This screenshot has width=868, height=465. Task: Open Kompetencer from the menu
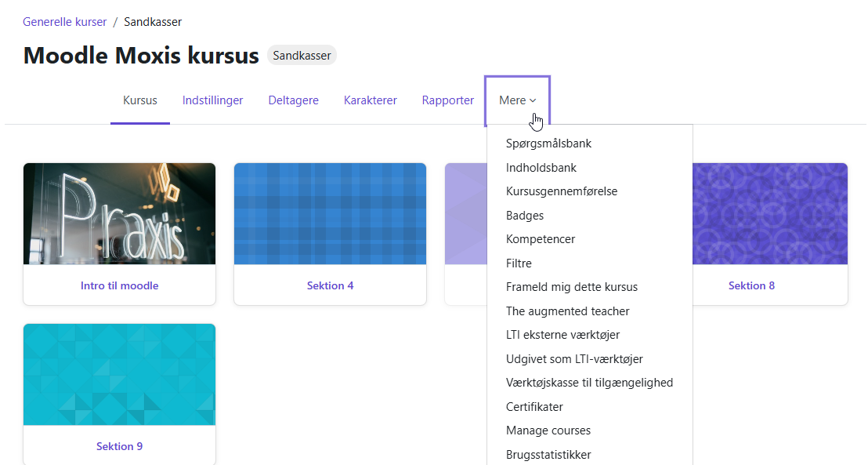coord(541,238)
